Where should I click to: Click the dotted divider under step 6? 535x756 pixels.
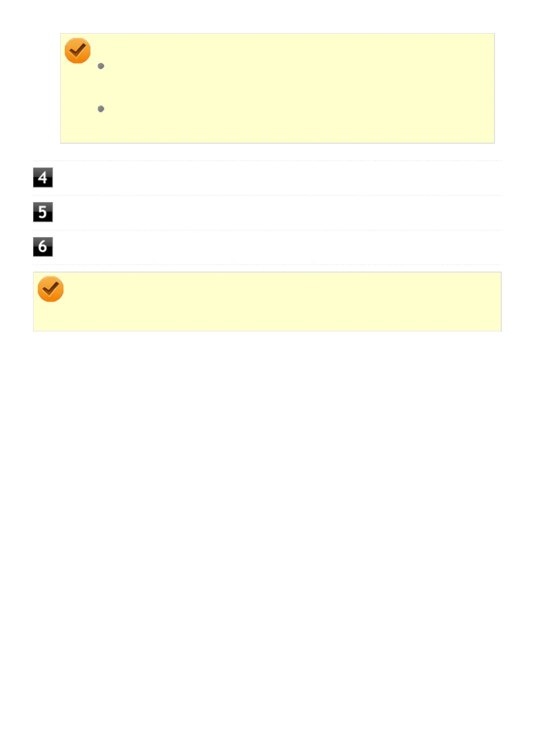pos(267,265)
